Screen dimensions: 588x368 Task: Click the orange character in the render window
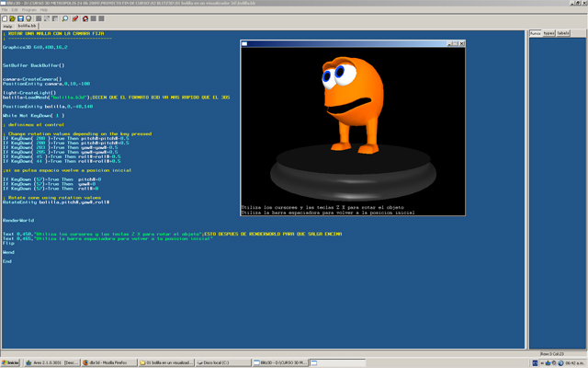(x=353, y=104)
